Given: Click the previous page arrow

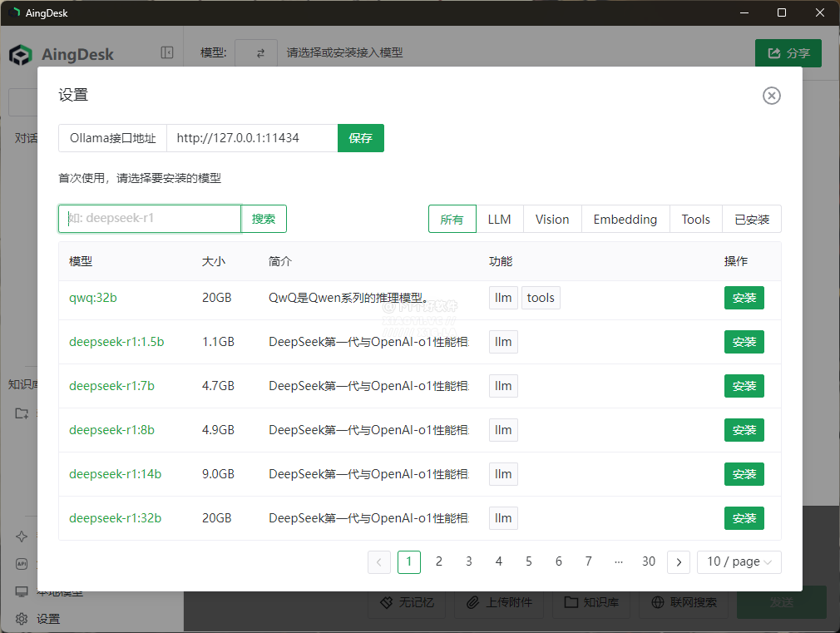Looking at the screenshot, I should pos(378,561).
